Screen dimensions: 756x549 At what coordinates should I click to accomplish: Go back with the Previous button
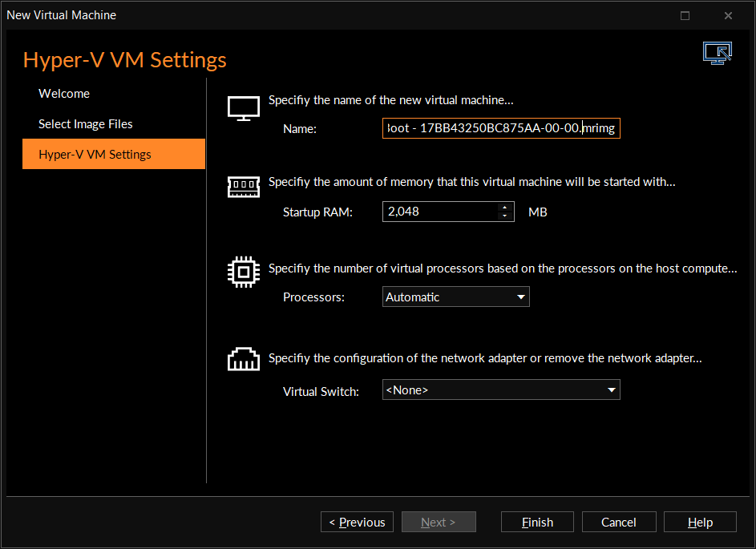357,522
